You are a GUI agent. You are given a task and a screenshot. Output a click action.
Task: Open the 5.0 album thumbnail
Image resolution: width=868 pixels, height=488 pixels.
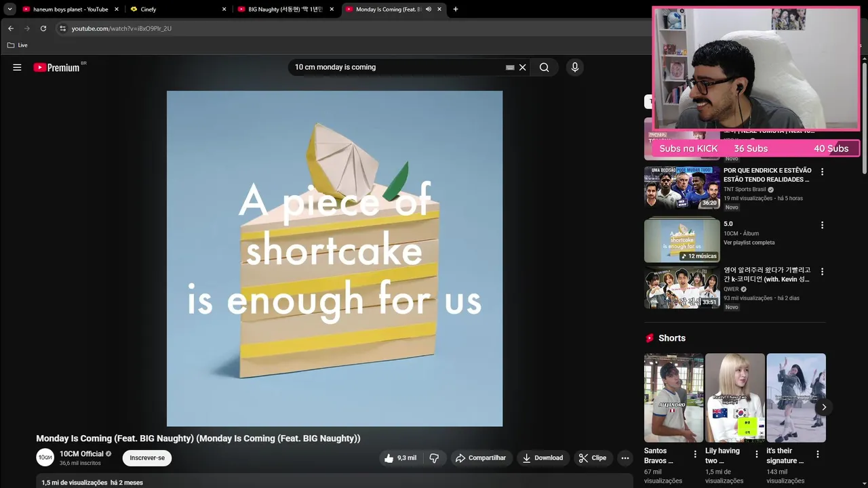coord(682,239)
